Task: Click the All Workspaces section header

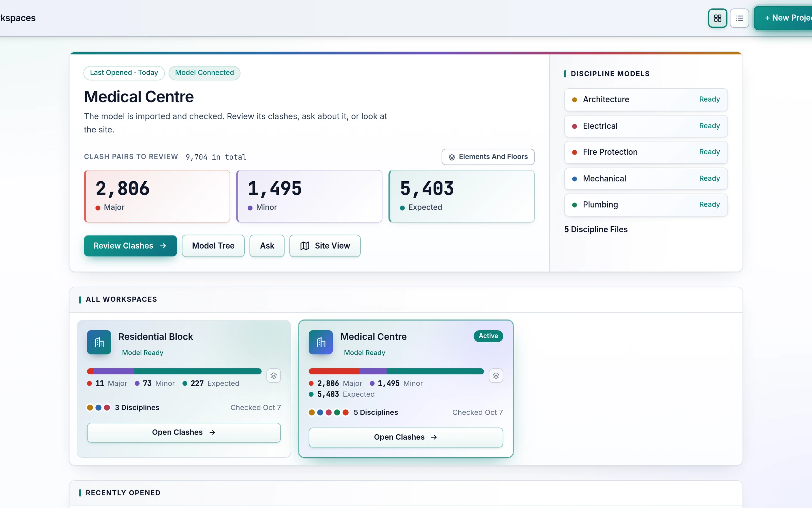Action: click(x=122, y=299)
